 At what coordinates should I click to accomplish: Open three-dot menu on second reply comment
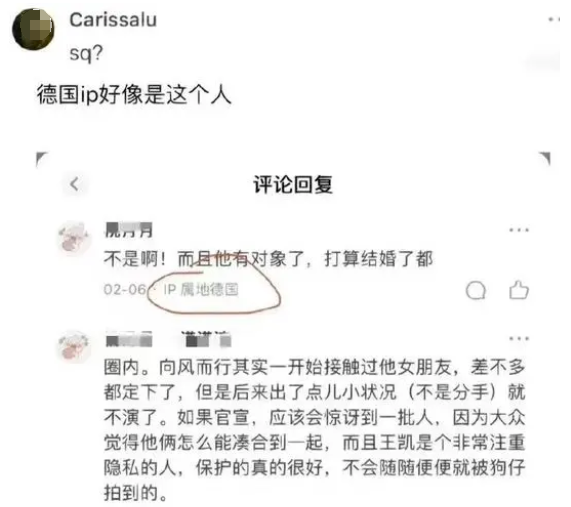pyautogui.click(x=519, y=338)
